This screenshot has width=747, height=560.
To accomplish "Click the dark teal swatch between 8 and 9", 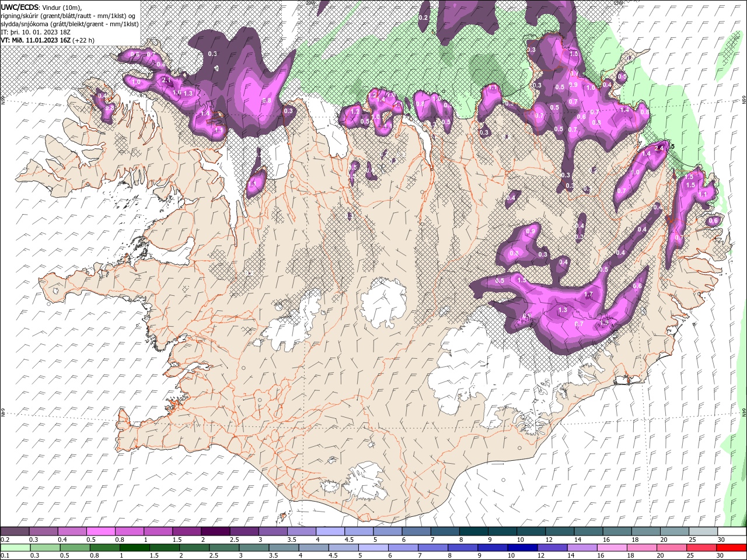I will tap(473, 531).
